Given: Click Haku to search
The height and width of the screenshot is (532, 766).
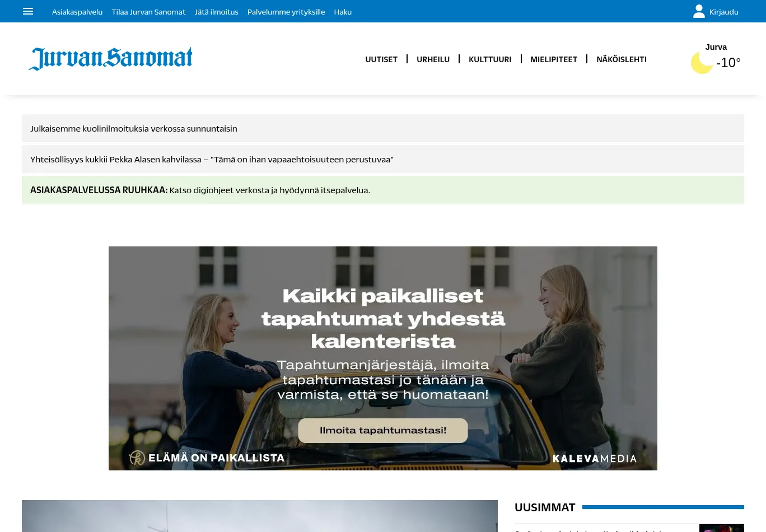Looking at the screenshot, I should (343, 12).
